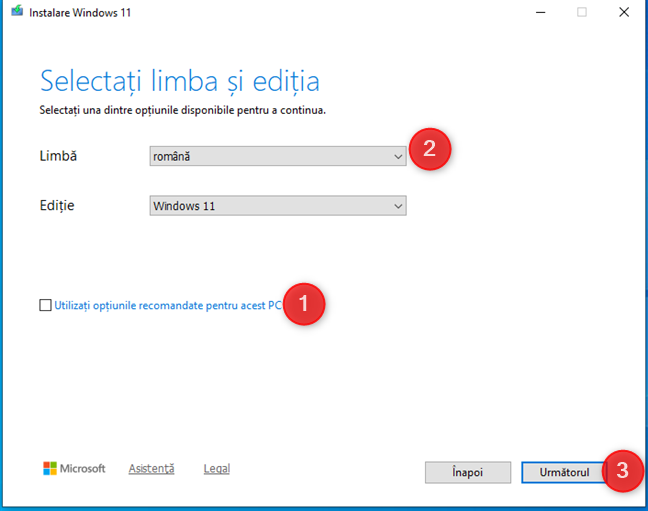Image resolution: width=648 pixels, height=511 pixels.
Task: Click the red circle marker numbered 3
Action: tap(623, 471)
